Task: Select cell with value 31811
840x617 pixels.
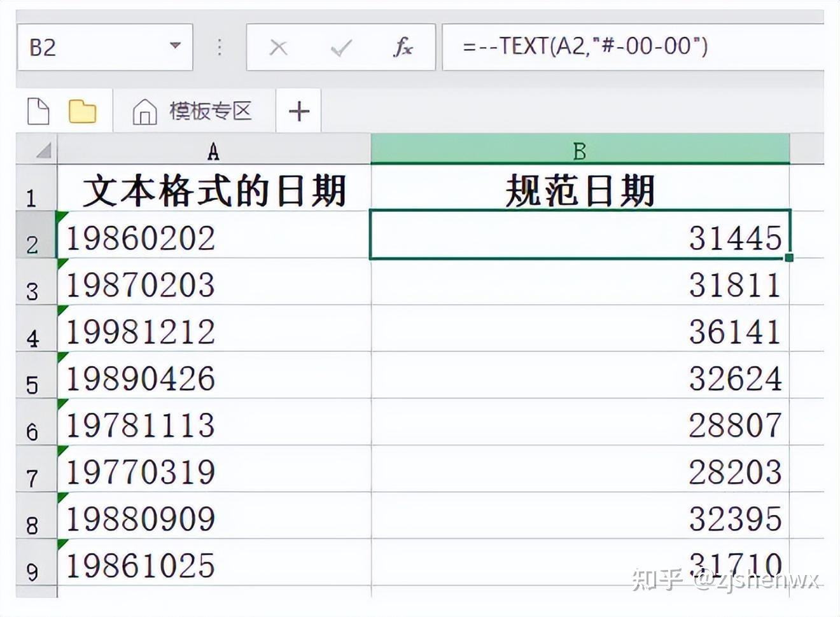Action: [x=580, y=282]
